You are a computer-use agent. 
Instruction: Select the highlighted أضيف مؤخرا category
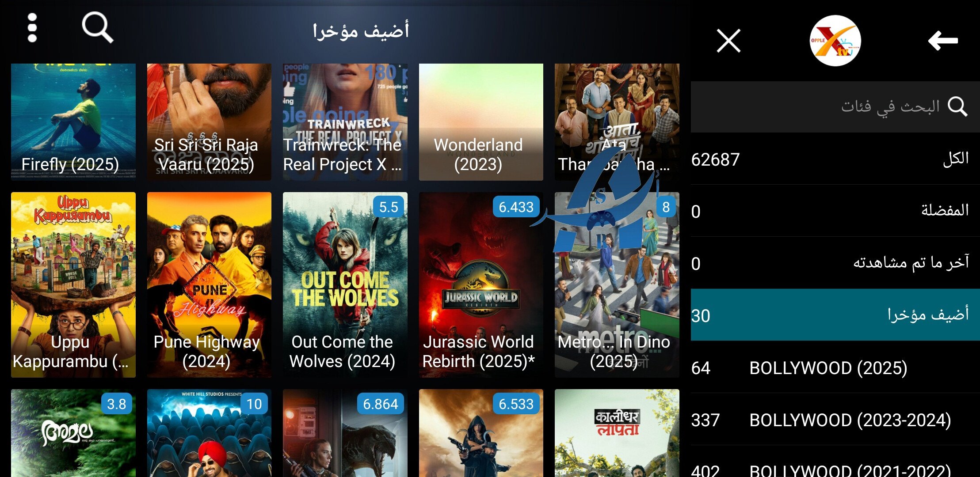pos(835,315)
